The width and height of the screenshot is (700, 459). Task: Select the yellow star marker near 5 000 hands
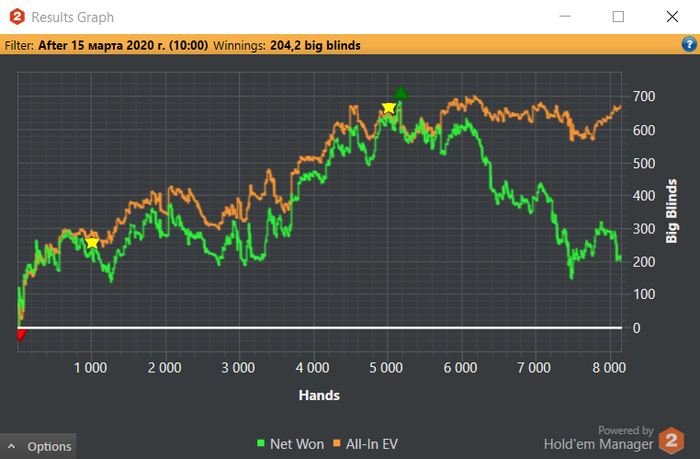click(388, 107)
